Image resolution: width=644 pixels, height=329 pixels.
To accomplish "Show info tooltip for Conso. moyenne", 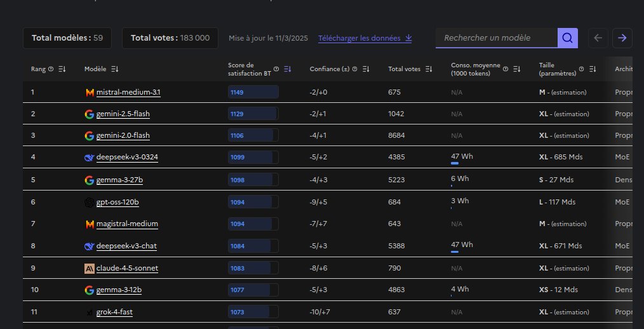I will (506, 69).
